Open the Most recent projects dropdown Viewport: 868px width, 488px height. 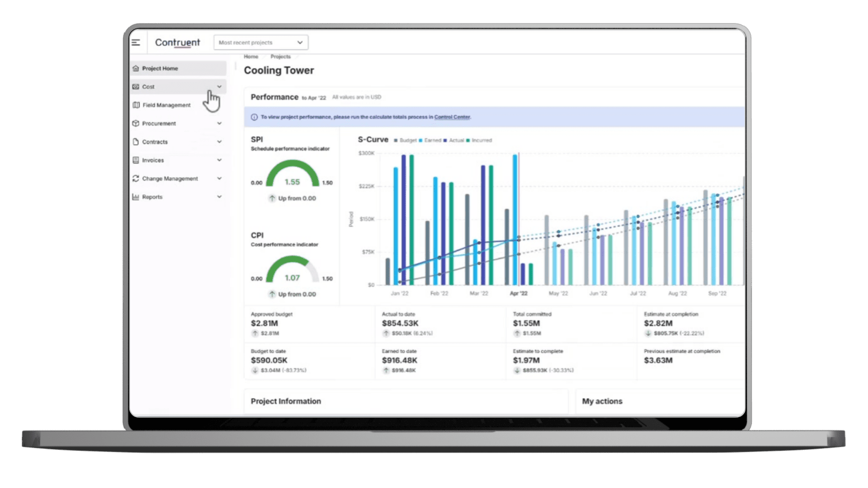[261, 42]
